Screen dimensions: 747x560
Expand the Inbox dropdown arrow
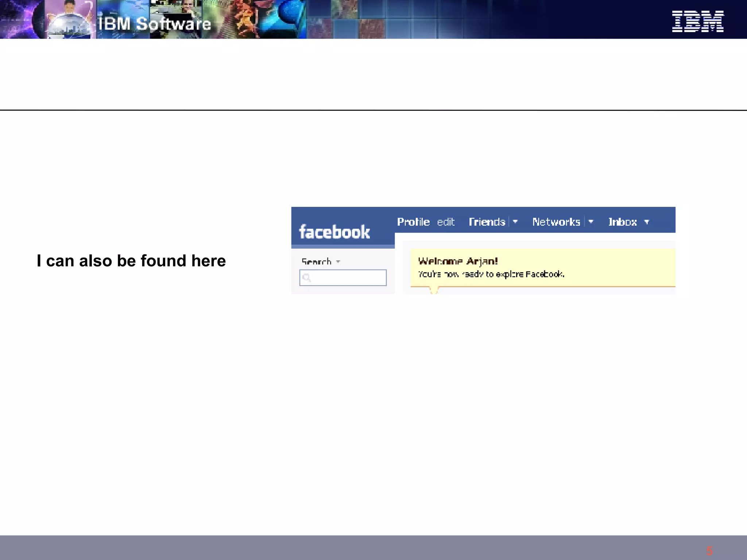pyautogui.click(x=647, y=222)
